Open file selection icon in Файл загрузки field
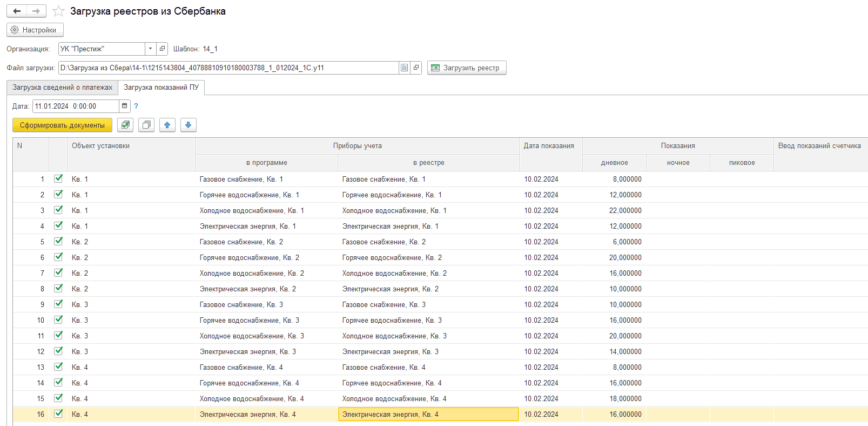This screenshot has width=868, height=426. (x=404, y=68)
